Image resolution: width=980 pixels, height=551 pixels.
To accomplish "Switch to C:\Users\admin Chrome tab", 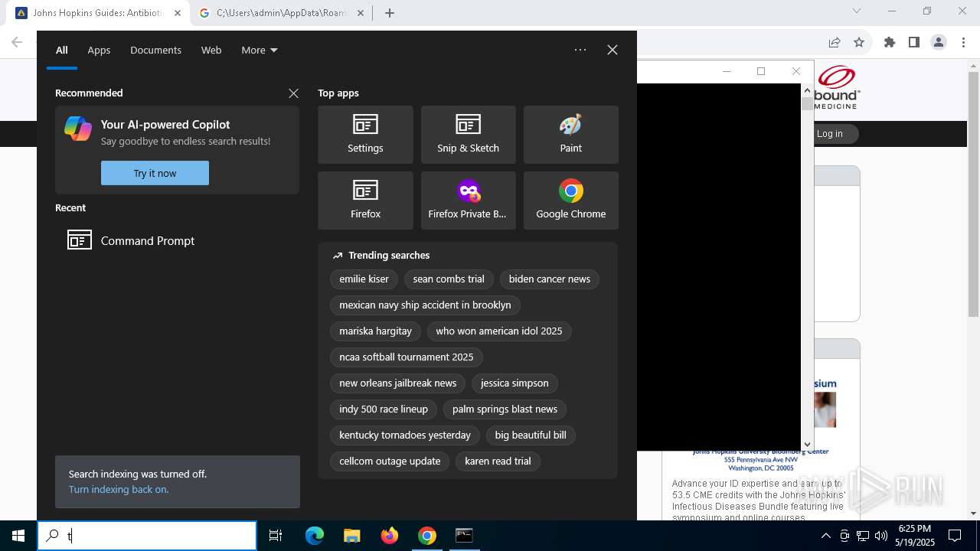I will [x=281, y=13].
